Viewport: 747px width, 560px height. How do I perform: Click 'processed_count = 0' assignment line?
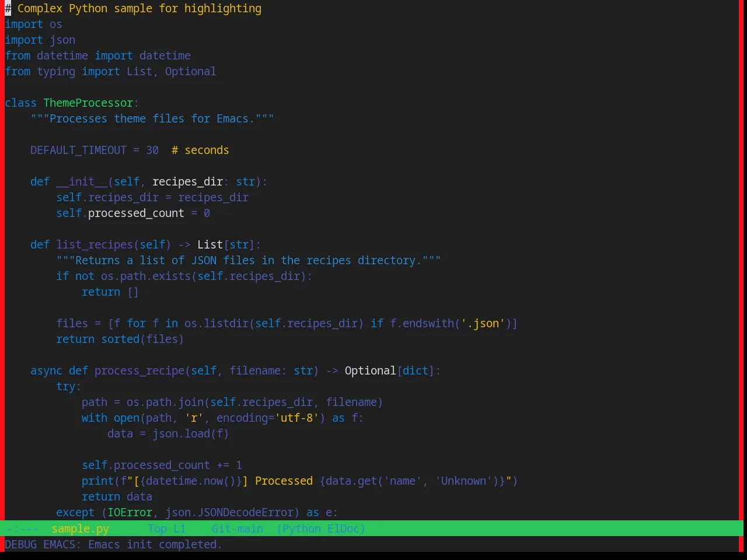[133, 213]
